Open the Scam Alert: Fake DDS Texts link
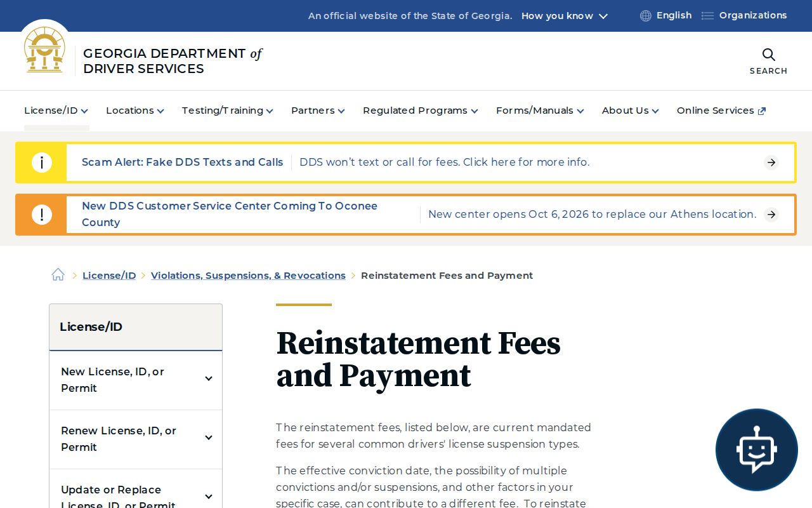 point(183,163)
